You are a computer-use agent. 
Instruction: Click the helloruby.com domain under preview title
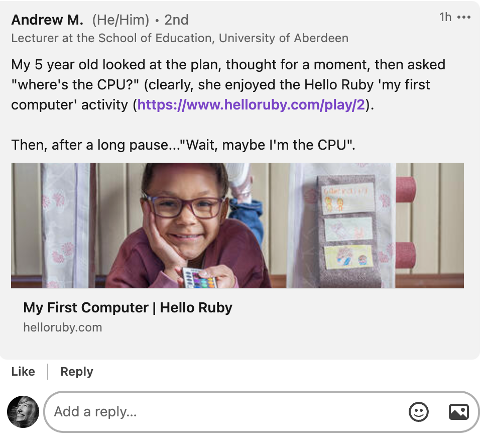click(63, 327)
